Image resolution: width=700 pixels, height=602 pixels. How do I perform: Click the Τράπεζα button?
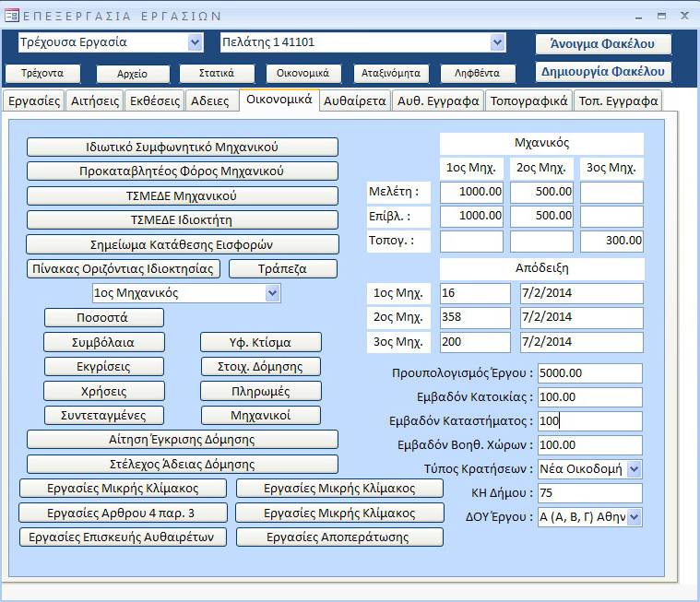[283, 269]
